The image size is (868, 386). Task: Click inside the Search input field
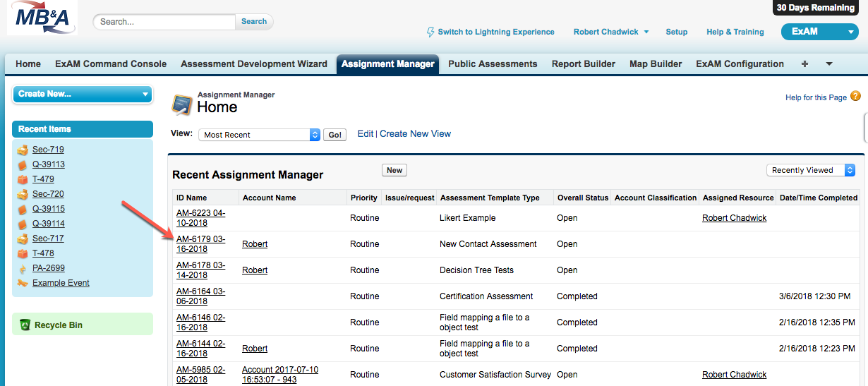tap(164, 22)
